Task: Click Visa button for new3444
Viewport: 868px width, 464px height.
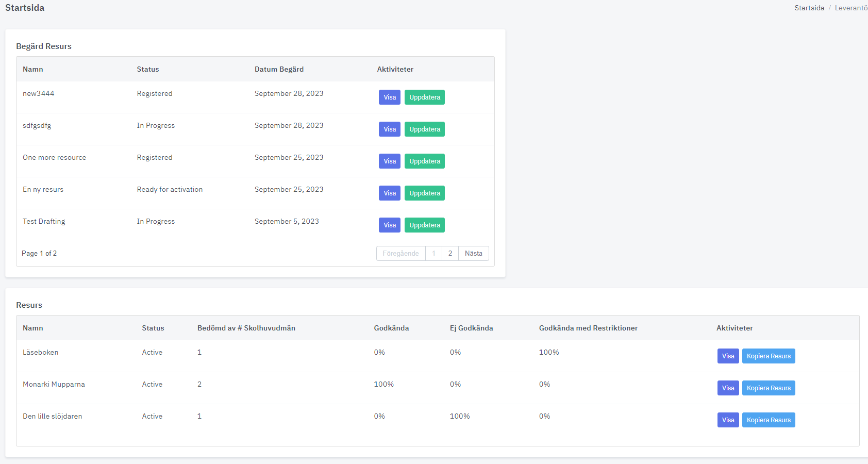Action: [390, 97]
